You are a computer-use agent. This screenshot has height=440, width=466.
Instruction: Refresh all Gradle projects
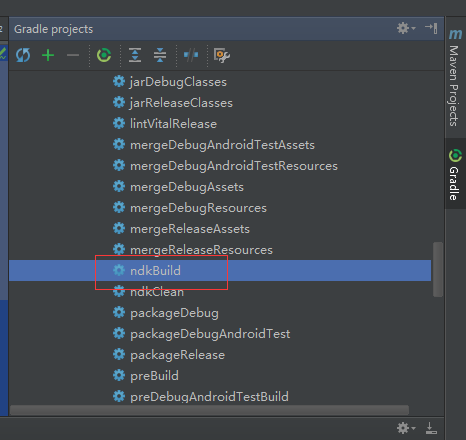click(x=23, y=55)
